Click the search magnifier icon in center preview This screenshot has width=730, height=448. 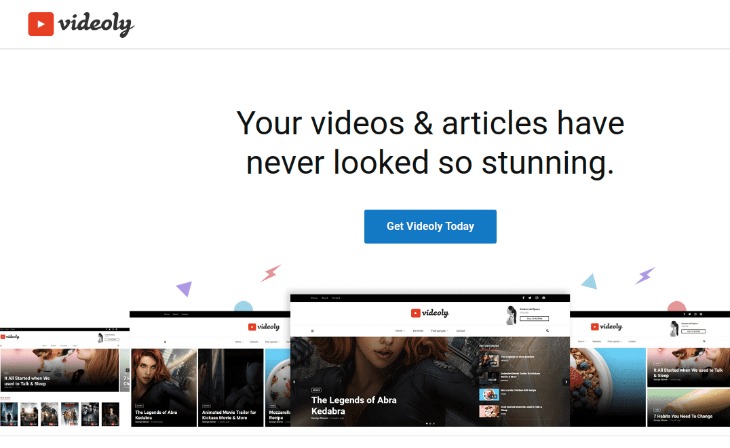click(548, 331)
